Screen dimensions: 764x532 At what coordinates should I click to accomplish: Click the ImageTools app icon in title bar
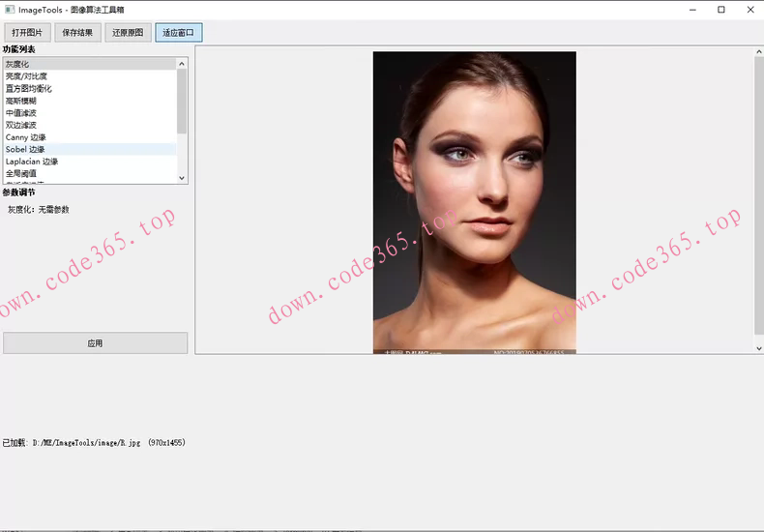tap(9, 9)
